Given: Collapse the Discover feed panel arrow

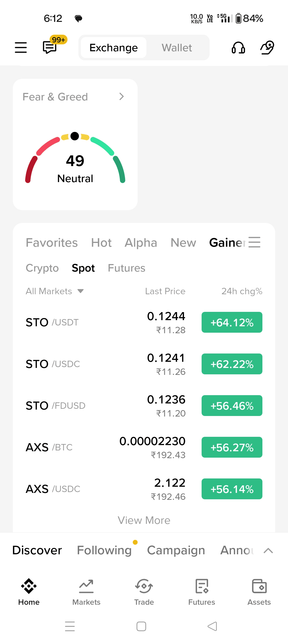Looking at the screenshot, I should point(268,551).
